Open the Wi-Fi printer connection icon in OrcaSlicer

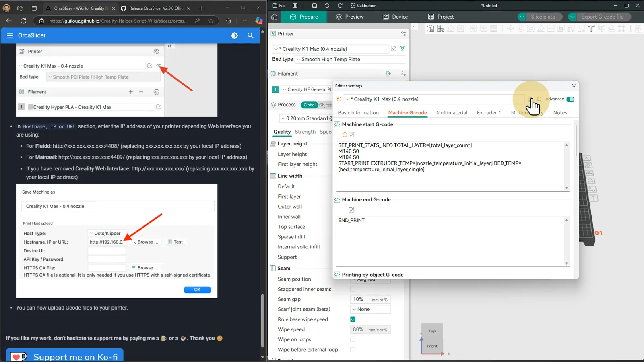[x=402, y=49]
